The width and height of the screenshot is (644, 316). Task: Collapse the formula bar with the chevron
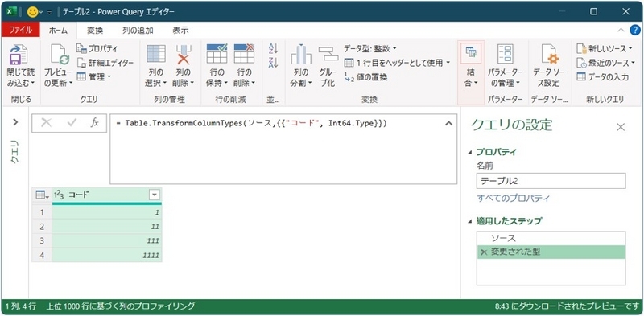[x=449, y=123]
